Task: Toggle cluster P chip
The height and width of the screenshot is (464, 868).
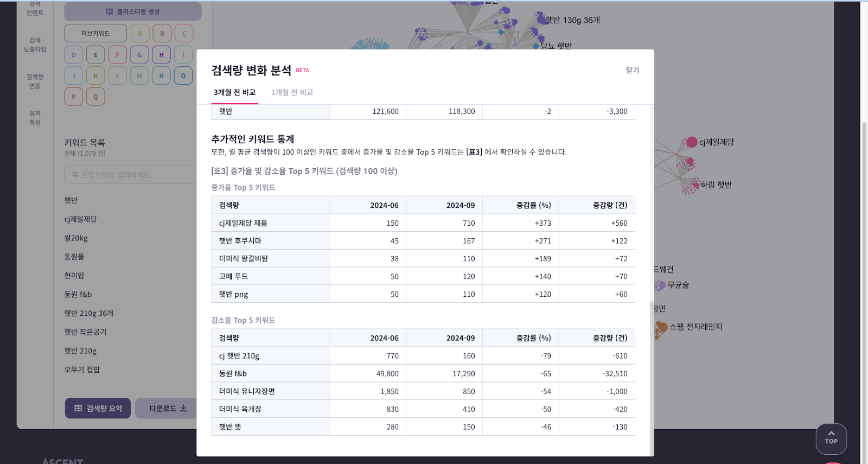Action: [x=74, y=97]
